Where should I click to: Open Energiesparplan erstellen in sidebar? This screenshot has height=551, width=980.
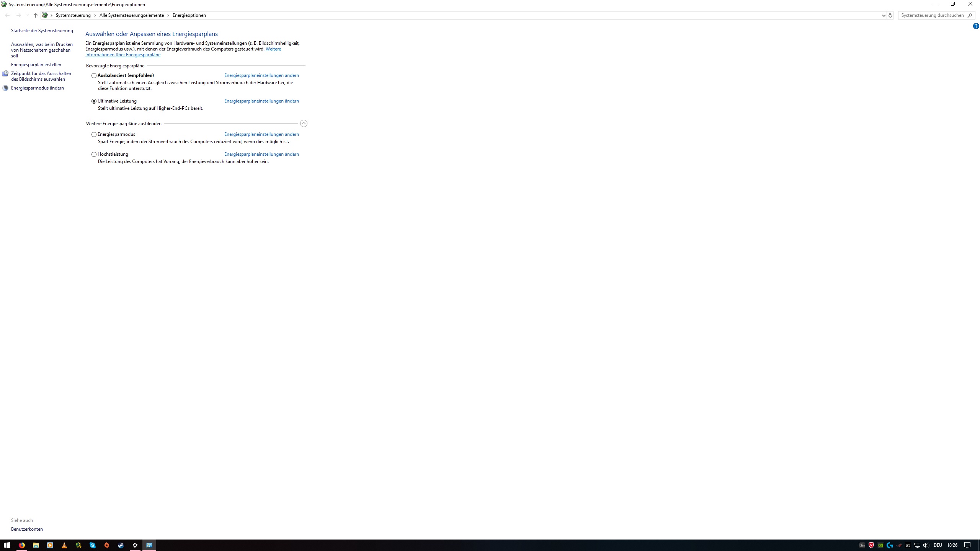[36, 65]
